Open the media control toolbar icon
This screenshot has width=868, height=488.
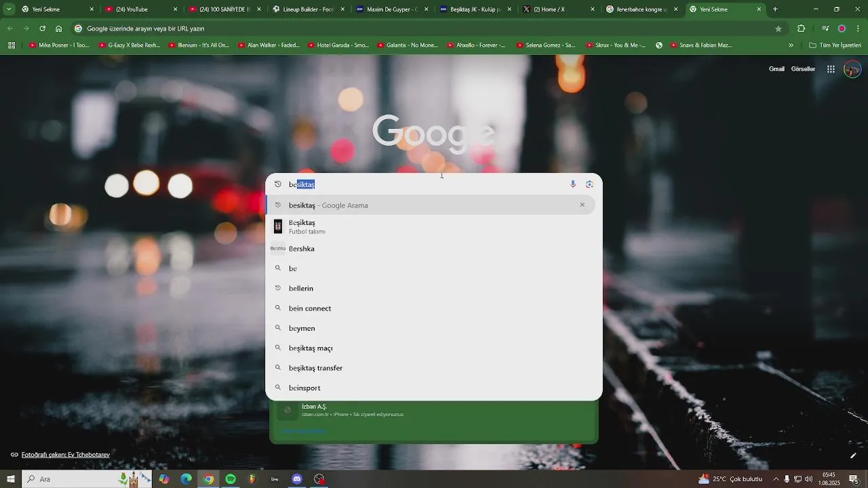(825, 28)
